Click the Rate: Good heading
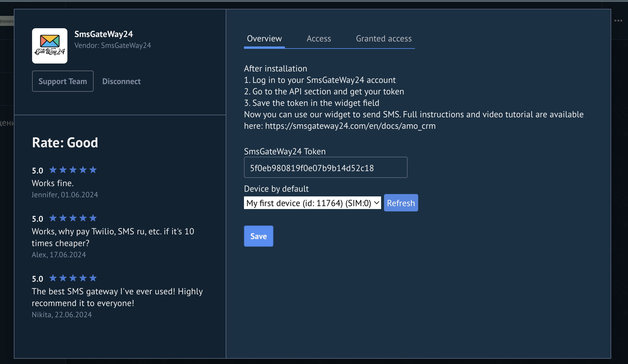 (x=65, y=143)
